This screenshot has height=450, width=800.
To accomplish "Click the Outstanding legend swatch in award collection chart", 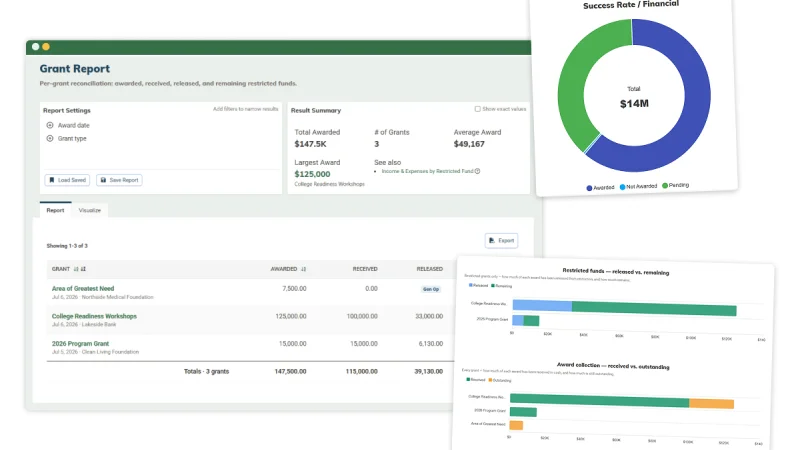I will (490, 380).
